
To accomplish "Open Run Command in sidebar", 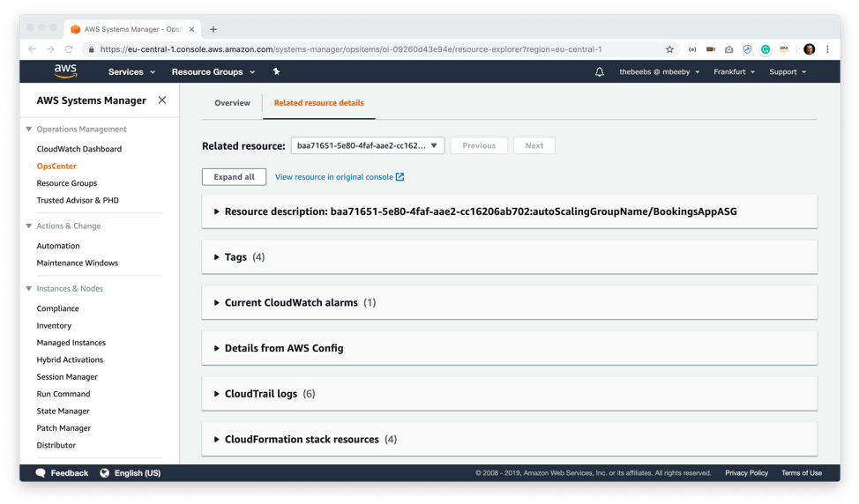I will tap(63, 394).
